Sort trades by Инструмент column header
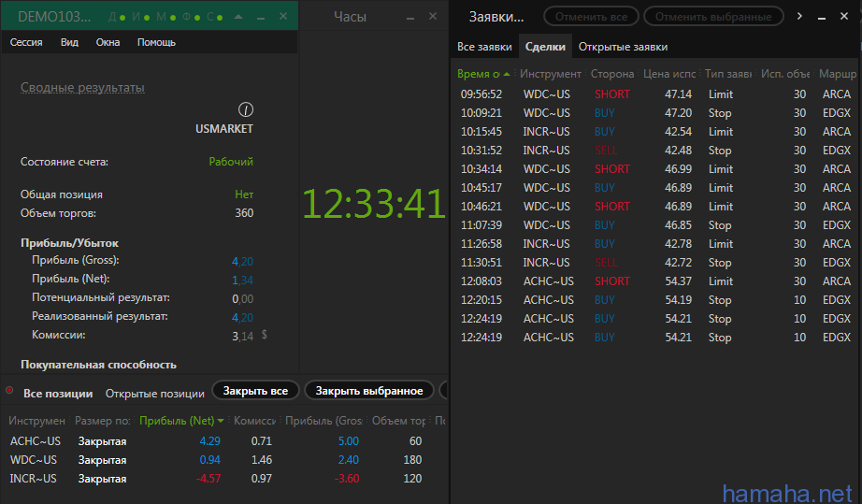862x504 pixels. point(551,74)
